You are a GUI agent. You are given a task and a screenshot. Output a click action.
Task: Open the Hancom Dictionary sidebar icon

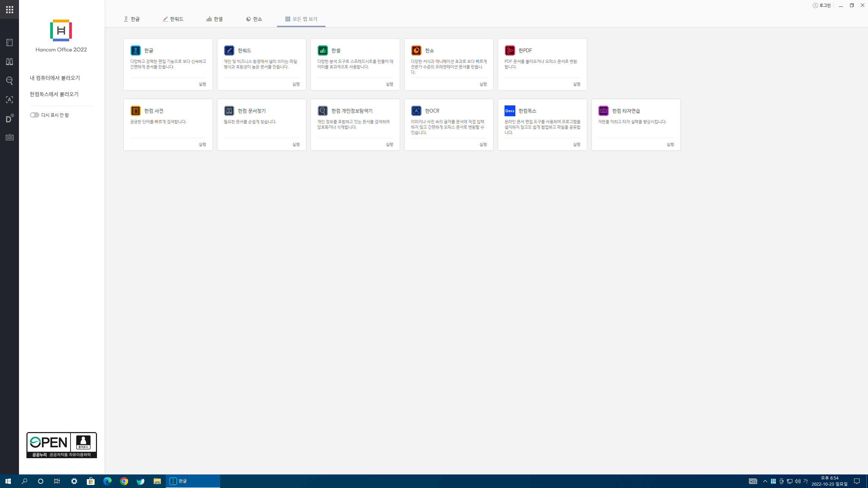tap(9, 43)
